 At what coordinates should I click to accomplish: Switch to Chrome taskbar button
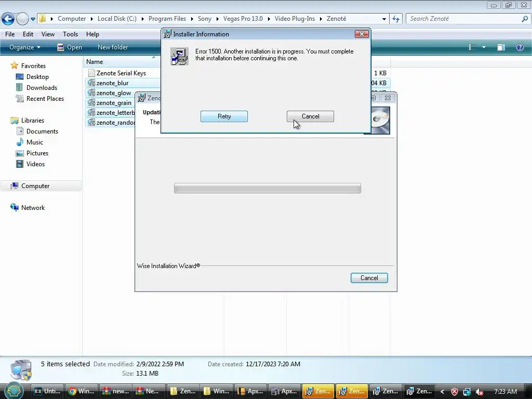[82, 391]
